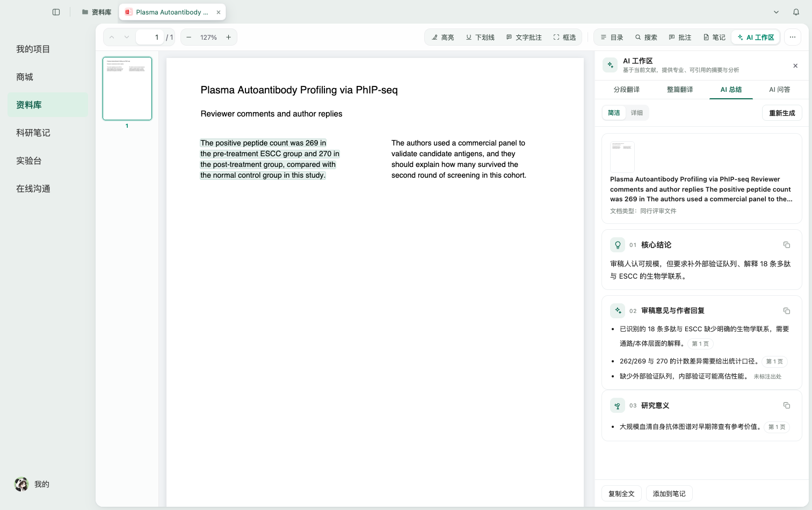Click the 重新生成 regenerate button

click(782, 113)
